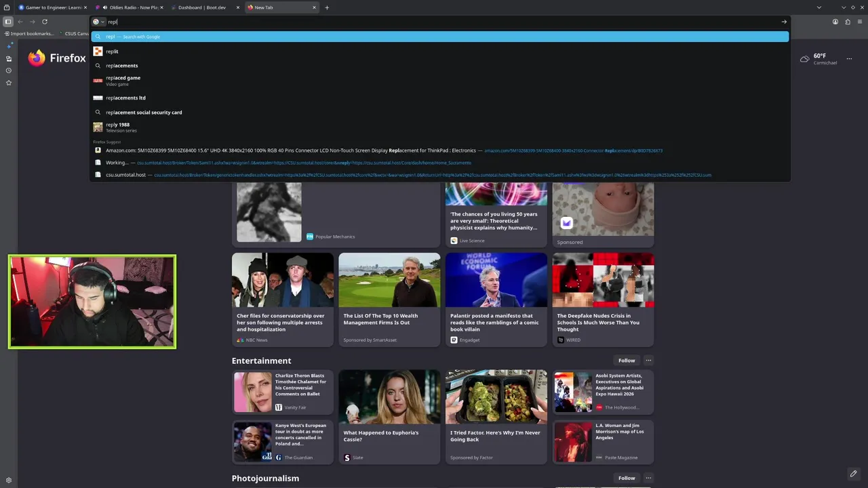The image size is (868, 488).
Task: Close the Gamer to Engineer tab
Action: (x=85, y=7)
